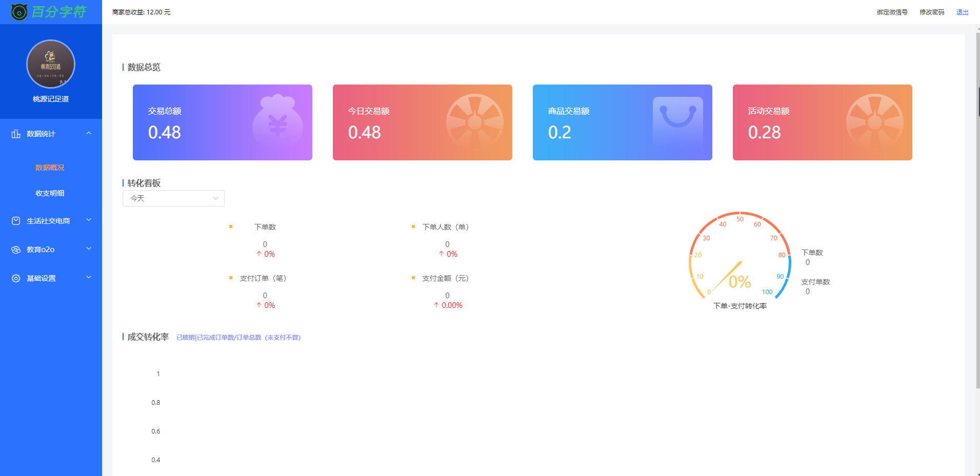Click the 基础设置 gear icon
The image size is (980, 476).
click(16, 278)
